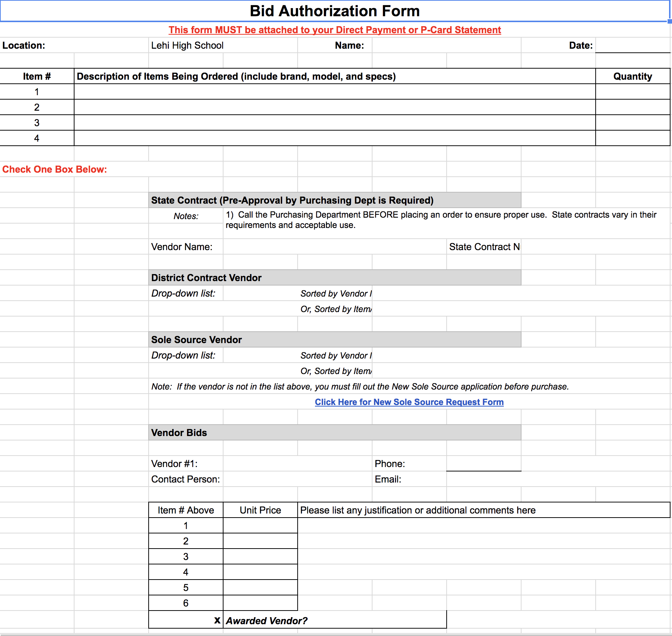Select the Sole Source note about vendor list
The image size is (672, 636).
click(360, 387)
